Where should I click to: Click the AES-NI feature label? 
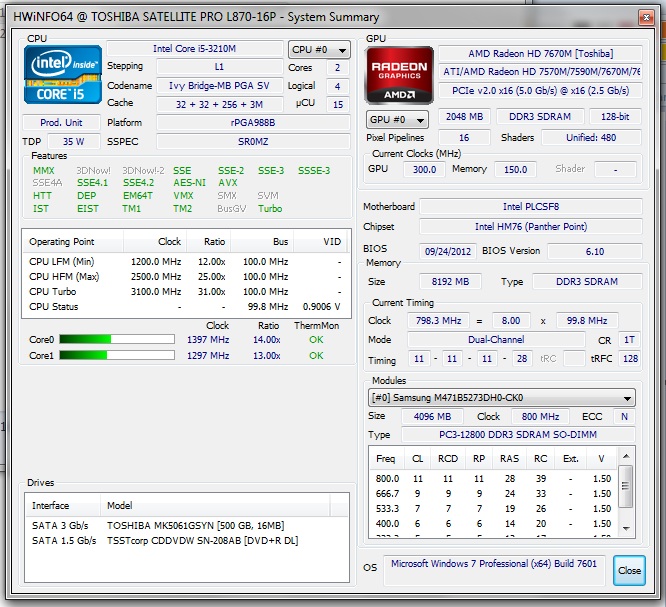(189, 183)
